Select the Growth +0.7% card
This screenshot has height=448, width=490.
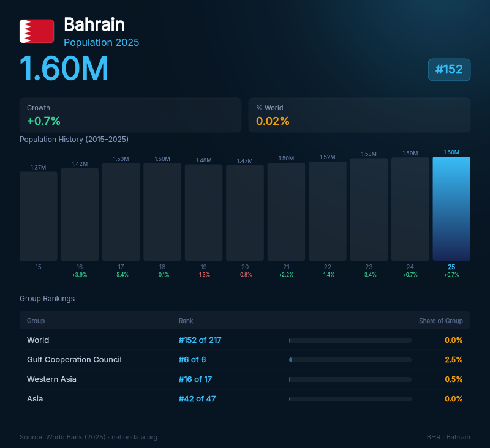click(x=130, y=115)
